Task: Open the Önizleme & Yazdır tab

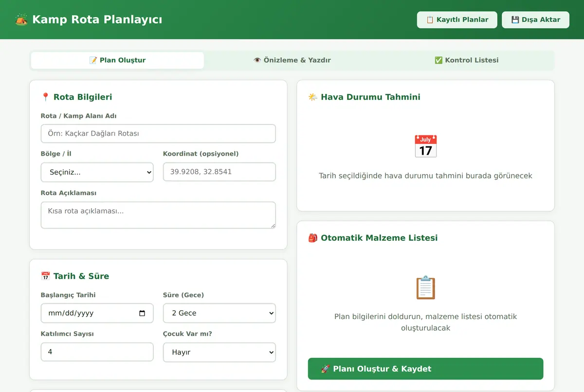Action: pos(292,60)
